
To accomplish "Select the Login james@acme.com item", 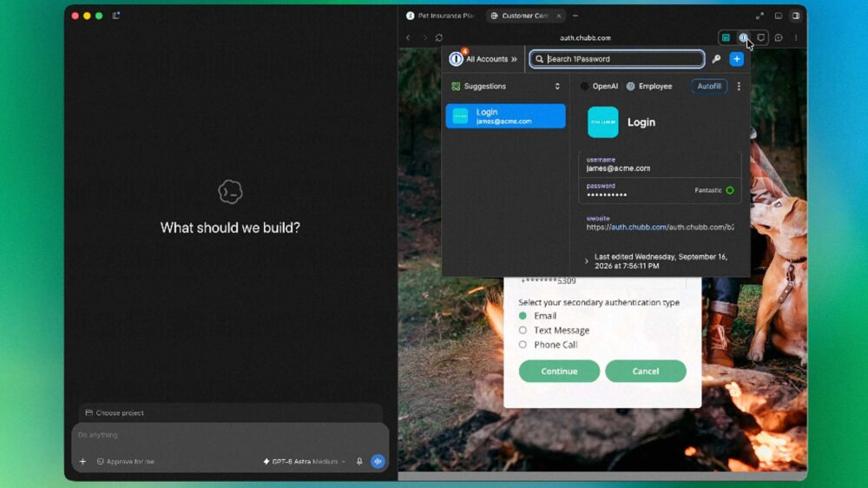I will coord(505,116).
